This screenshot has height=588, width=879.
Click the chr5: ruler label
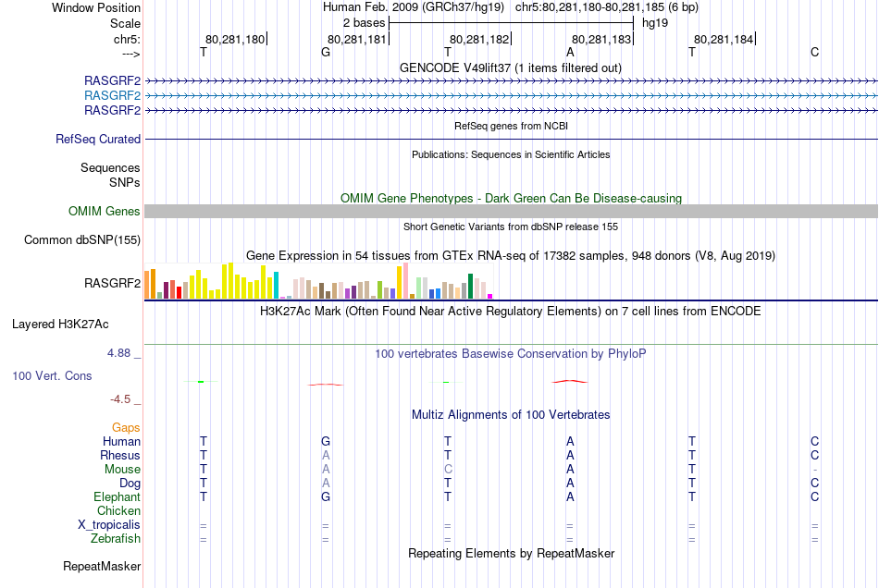[x=127, y=39]
